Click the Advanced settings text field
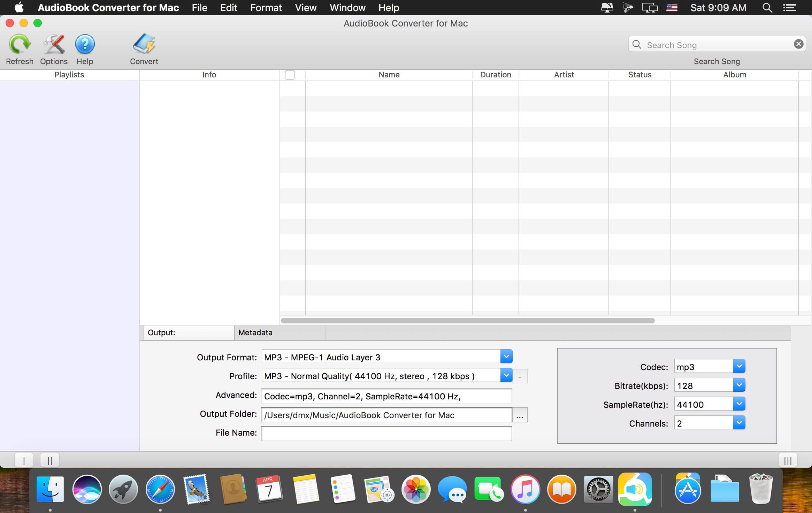This screenshot has width=812, height=513. pyautogui.click(x=387, y=396)
